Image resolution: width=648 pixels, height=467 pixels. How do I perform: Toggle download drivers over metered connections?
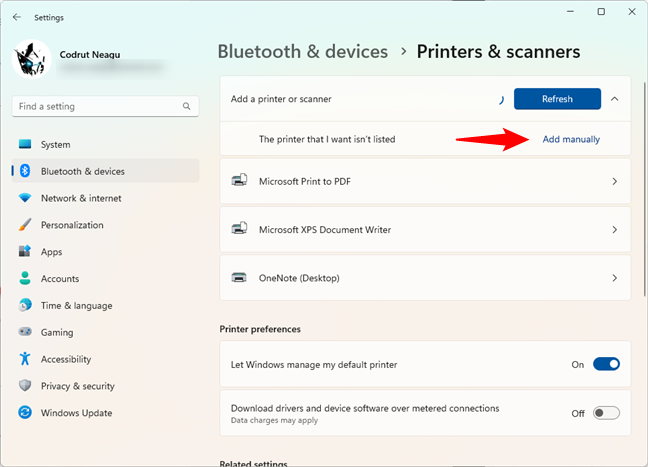606,412
